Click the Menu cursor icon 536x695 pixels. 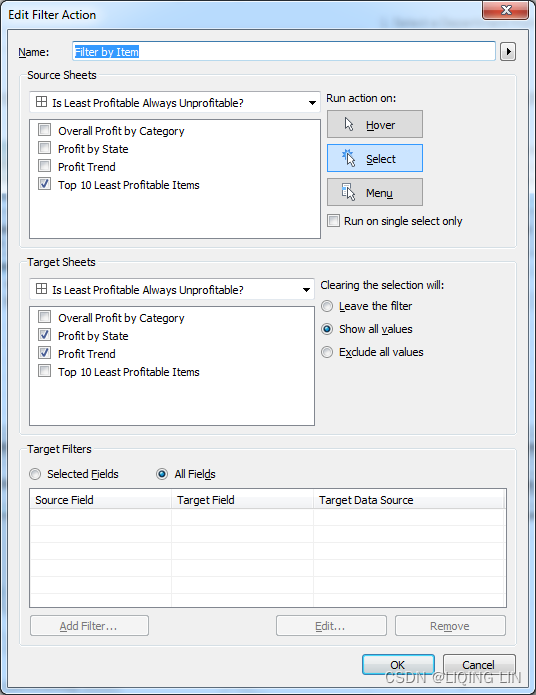click(x=348, y=192)
